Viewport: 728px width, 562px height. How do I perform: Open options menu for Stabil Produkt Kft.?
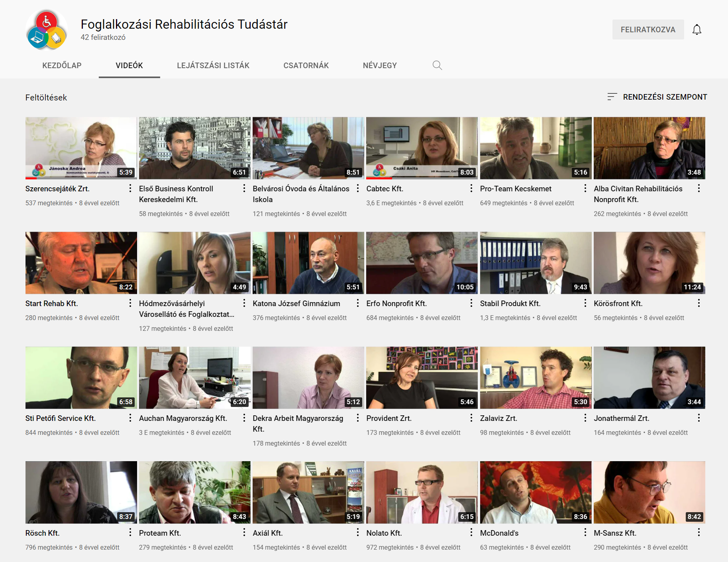point(585,303)
